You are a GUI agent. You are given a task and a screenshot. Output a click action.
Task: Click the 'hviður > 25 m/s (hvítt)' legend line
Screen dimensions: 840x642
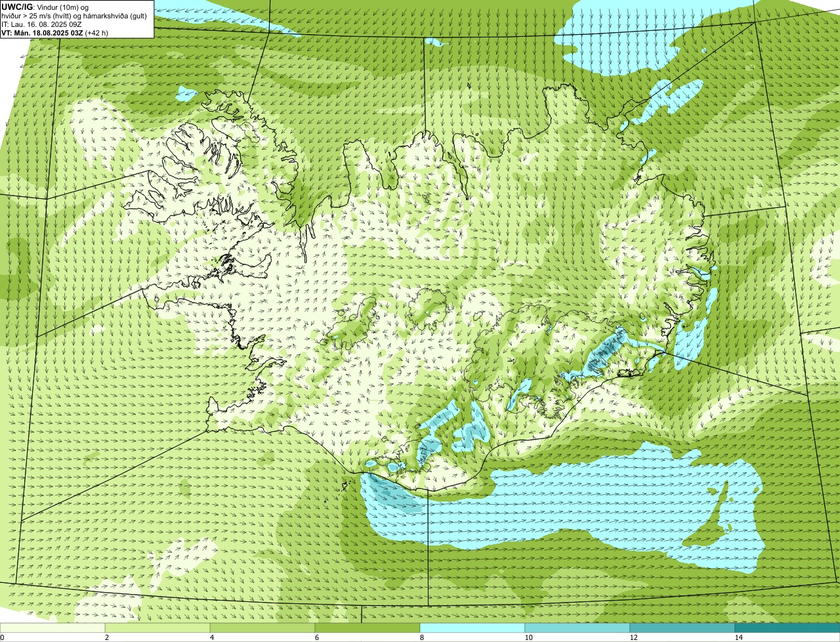click(74, 16)
